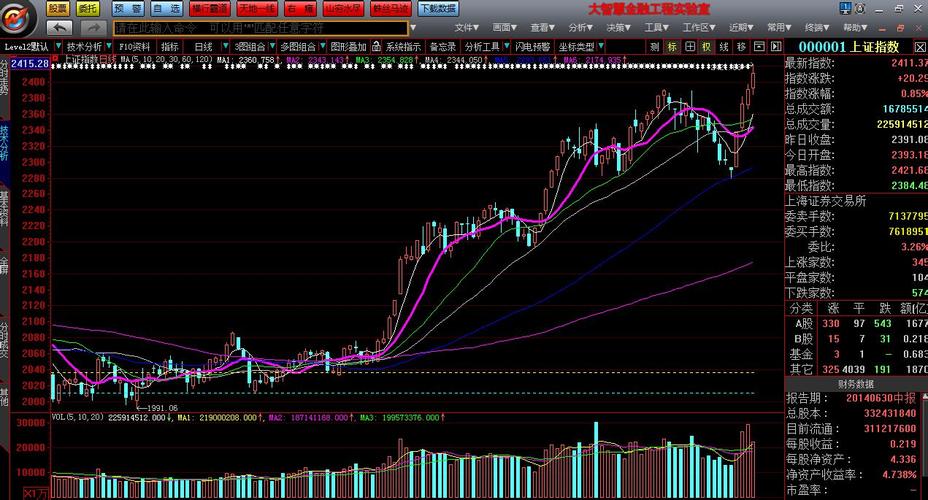Open the 决策 menu
This screenshot has width=928, height=500.
pyautogui.click(x=618, y=28)
